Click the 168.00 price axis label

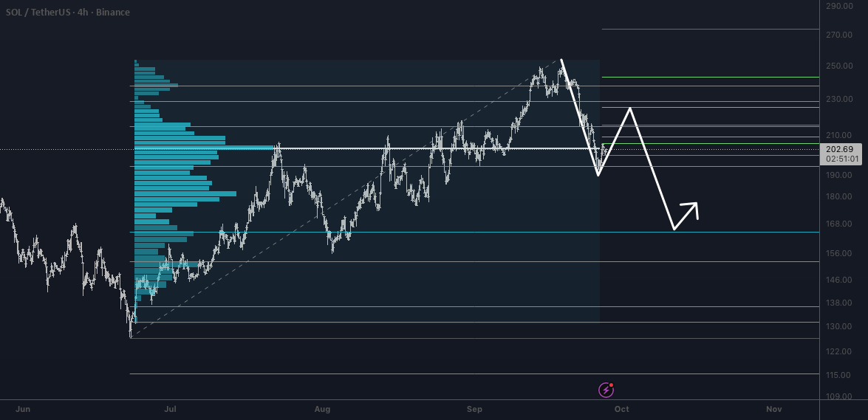839,224
